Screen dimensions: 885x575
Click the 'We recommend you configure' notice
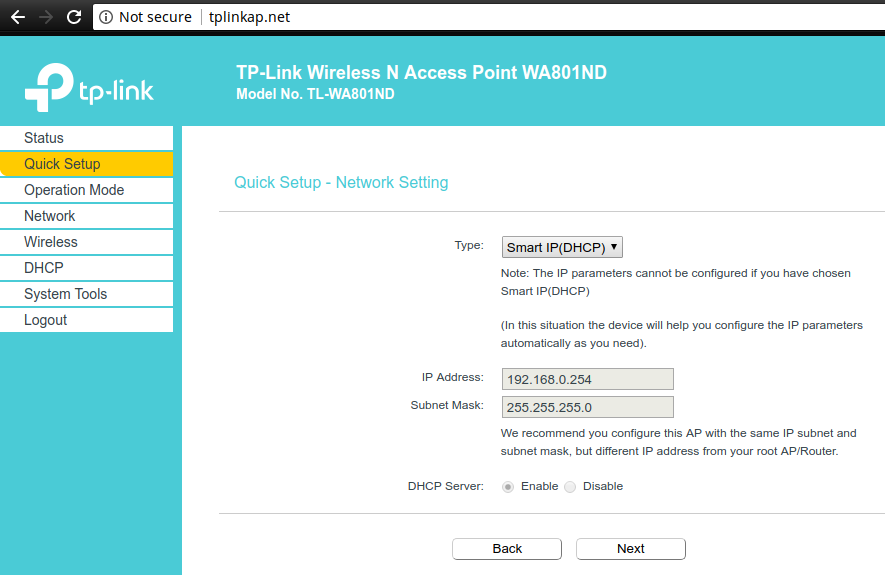[678, 442]
